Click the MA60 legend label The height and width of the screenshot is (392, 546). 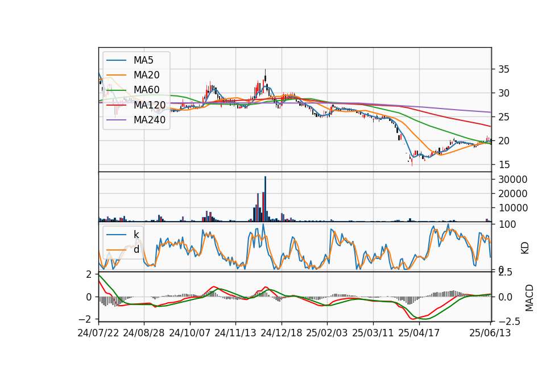coord(146,90)
